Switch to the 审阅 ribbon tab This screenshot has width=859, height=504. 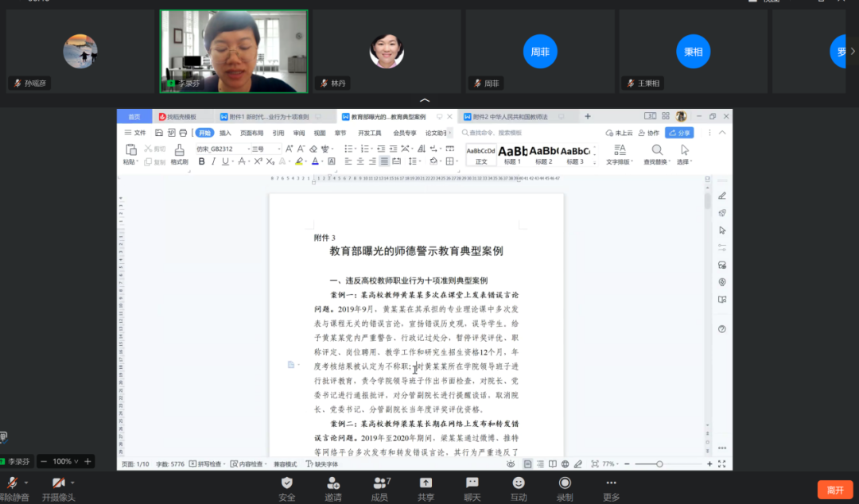(x=299, y=133)
